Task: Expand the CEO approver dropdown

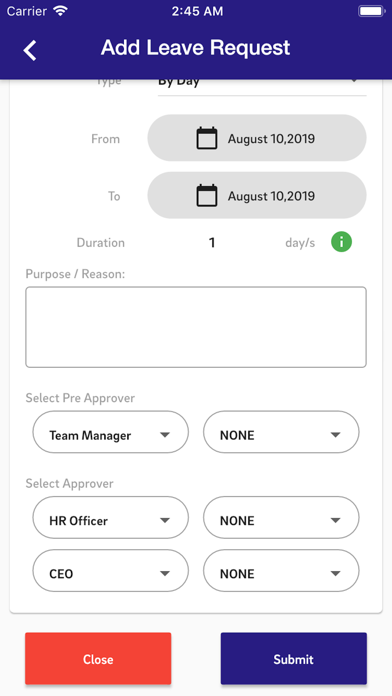Action: click(x=111, y=571)
